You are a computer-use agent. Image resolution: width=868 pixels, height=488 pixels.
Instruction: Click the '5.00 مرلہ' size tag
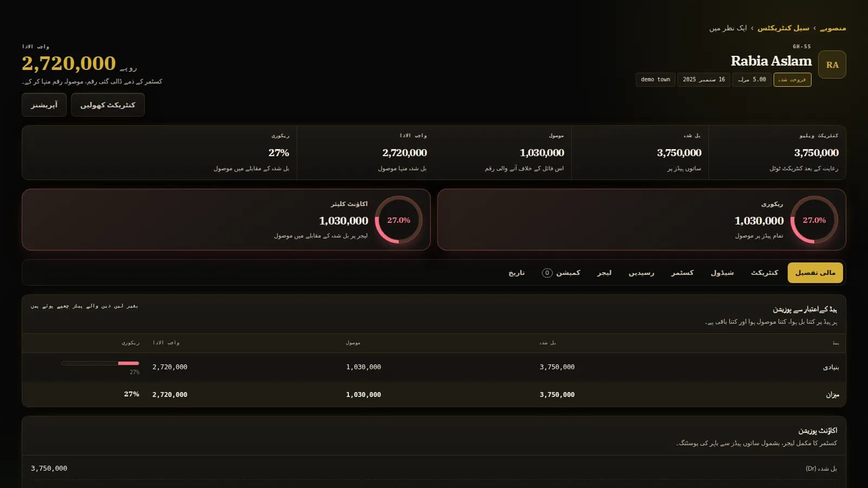(x=752, y=80)
